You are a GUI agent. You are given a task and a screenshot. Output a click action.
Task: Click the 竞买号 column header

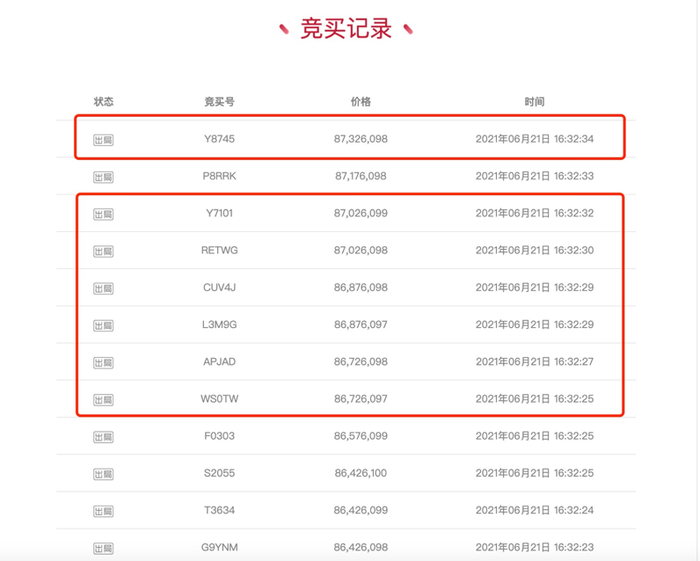219,102
